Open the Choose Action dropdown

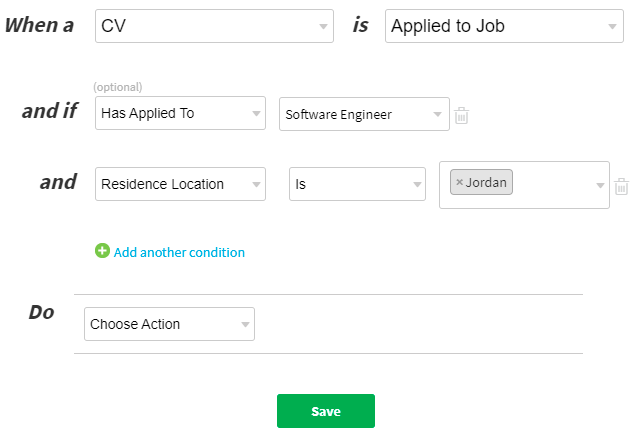click(x=169, y=324)
